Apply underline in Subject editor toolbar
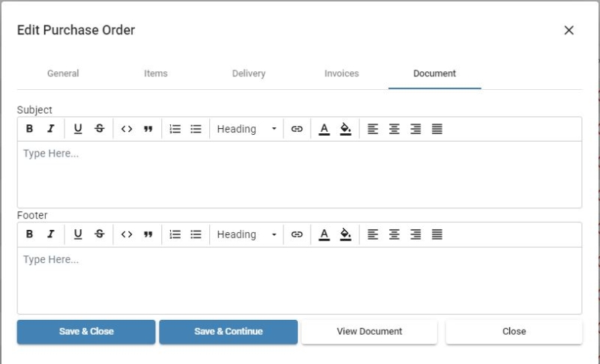The image size is (600, 364). 78,129
